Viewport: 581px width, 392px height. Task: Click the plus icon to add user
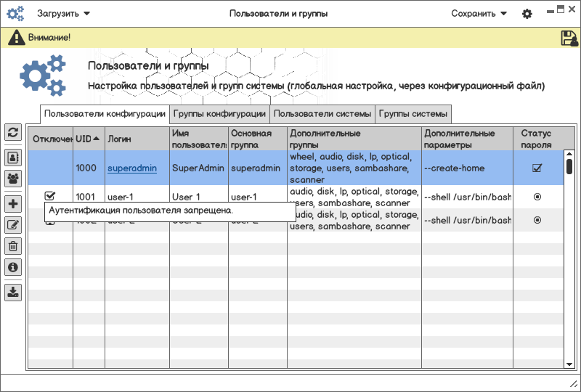click(x=13, y=204)
